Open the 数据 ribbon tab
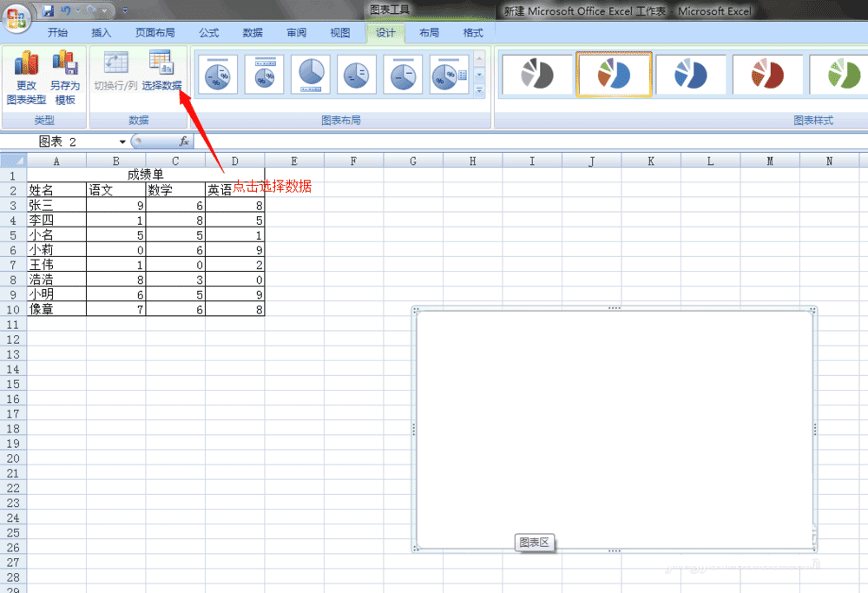The height and width of the screenshot is (593, 868). (253, 33)
